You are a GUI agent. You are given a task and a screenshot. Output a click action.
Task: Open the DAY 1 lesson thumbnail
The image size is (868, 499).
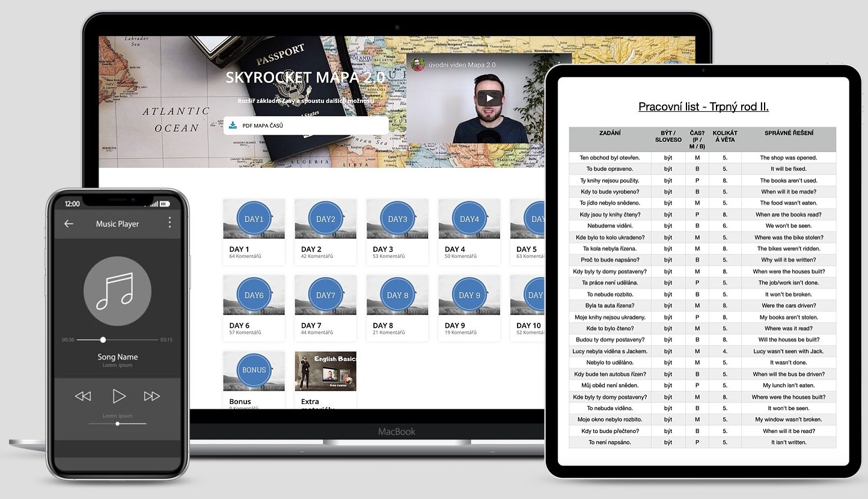254,219
